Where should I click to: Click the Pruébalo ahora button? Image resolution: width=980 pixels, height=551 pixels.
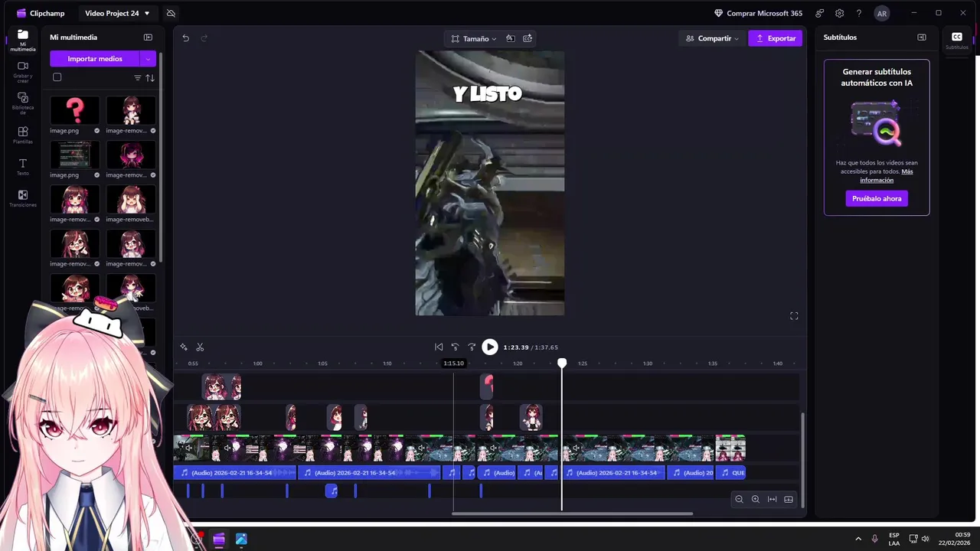[877, 198]
